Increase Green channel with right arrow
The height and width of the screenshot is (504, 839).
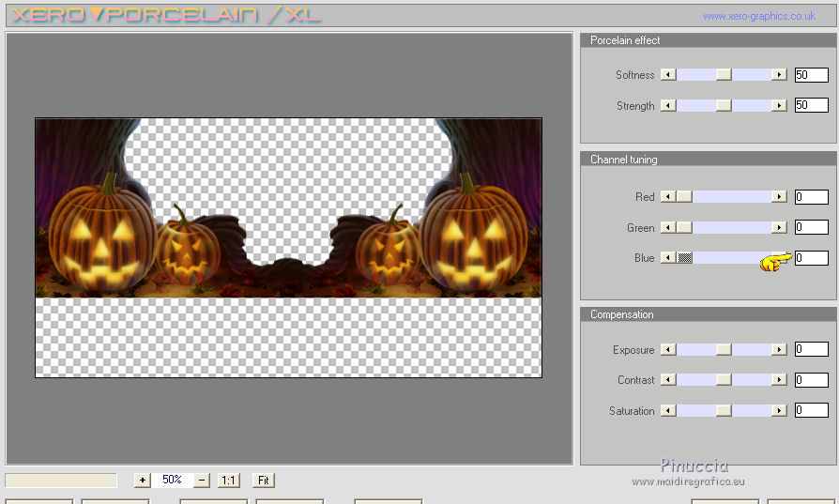click(779, 227)
